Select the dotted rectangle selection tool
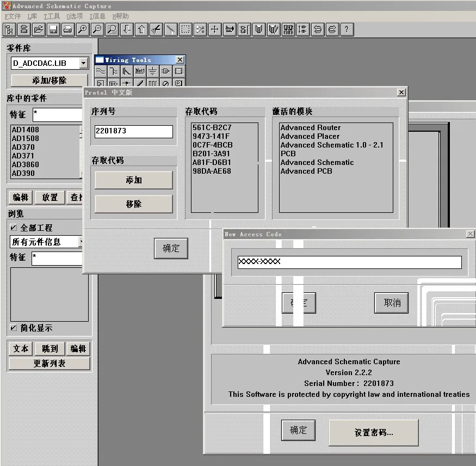 click(186, 30)
